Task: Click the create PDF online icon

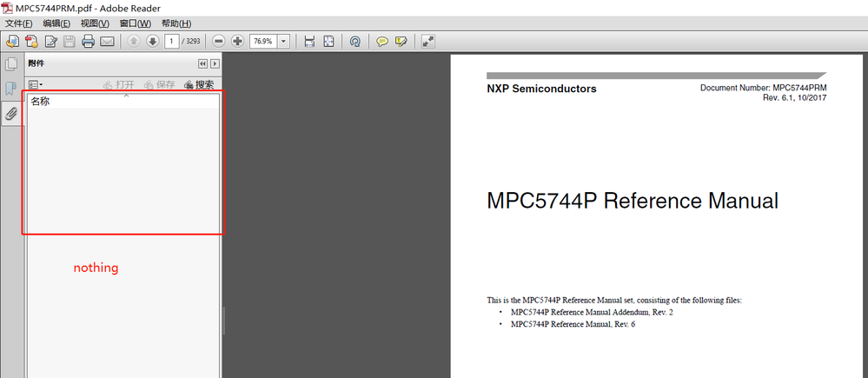Action: coord(31,41)
